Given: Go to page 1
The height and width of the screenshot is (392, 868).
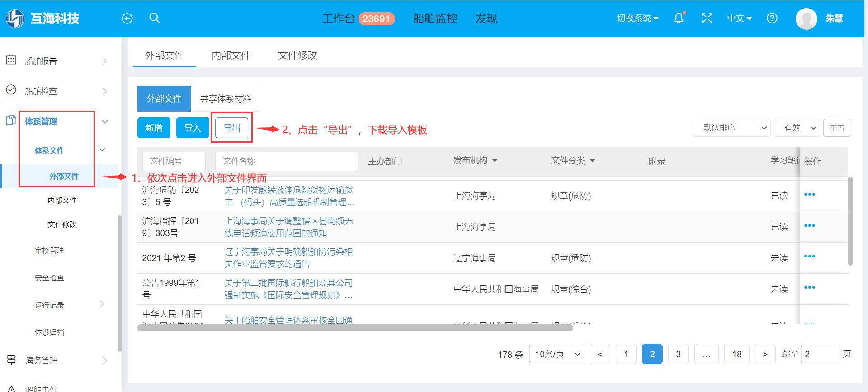Looking at the screenshot, I should point(626,354).
